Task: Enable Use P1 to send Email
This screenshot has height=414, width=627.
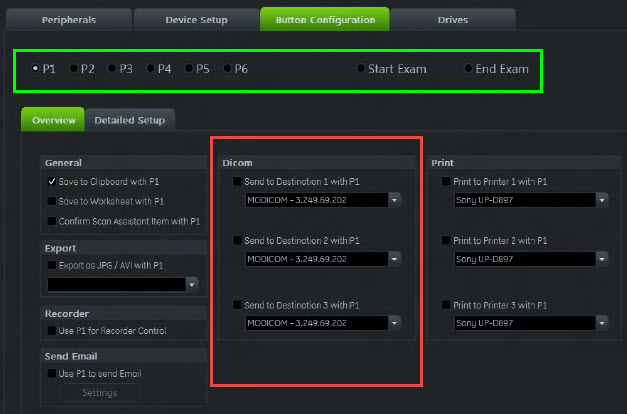Action: [52, 373]
